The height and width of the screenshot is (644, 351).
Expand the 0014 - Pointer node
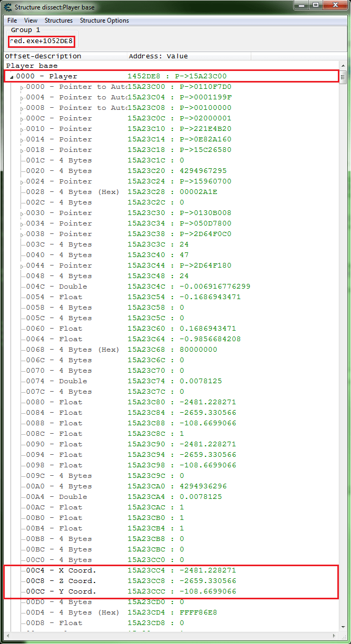point(22,140)
